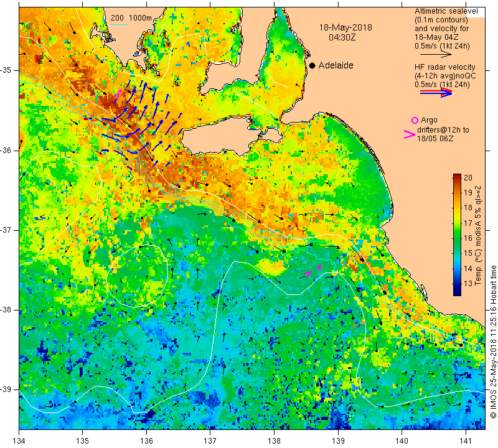The image size is (498, 448).
Task: Click the colour bar value 18
Action: point(468,208)
